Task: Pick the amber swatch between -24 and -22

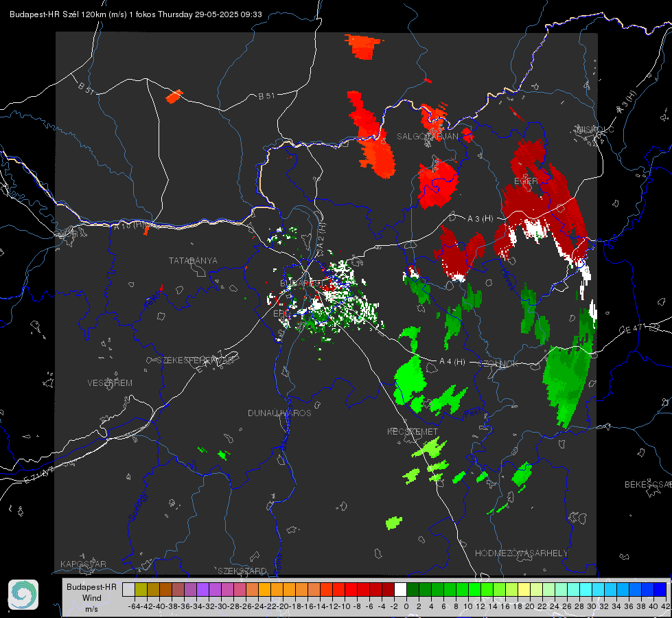Action: 264,589
